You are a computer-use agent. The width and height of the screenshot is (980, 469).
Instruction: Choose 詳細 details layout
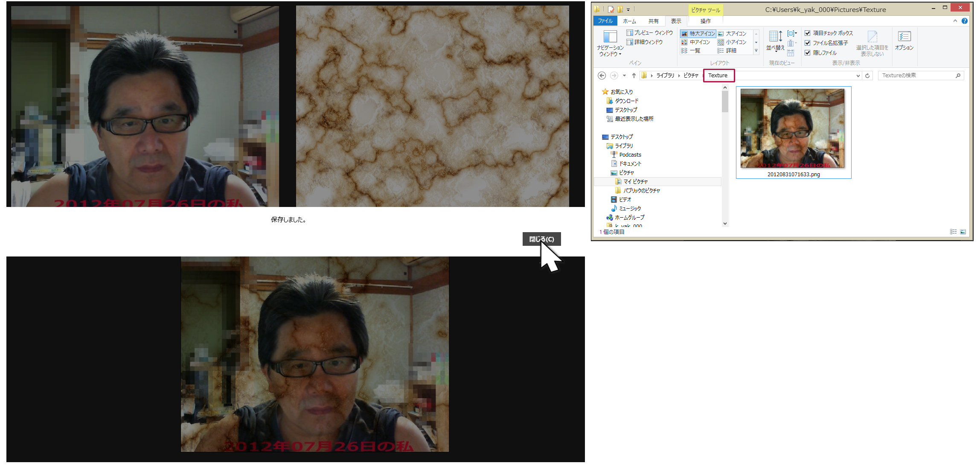point(727,50)
